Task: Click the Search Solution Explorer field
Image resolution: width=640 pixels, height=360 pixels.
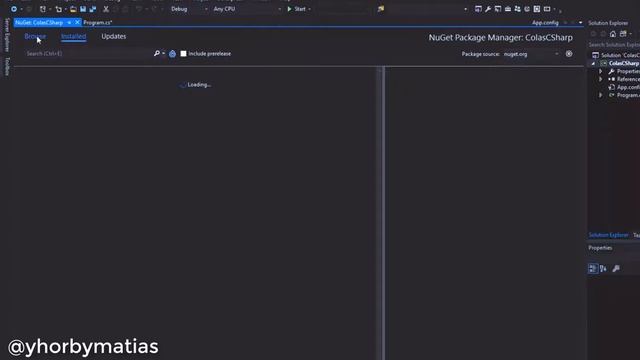Action: 614,44
